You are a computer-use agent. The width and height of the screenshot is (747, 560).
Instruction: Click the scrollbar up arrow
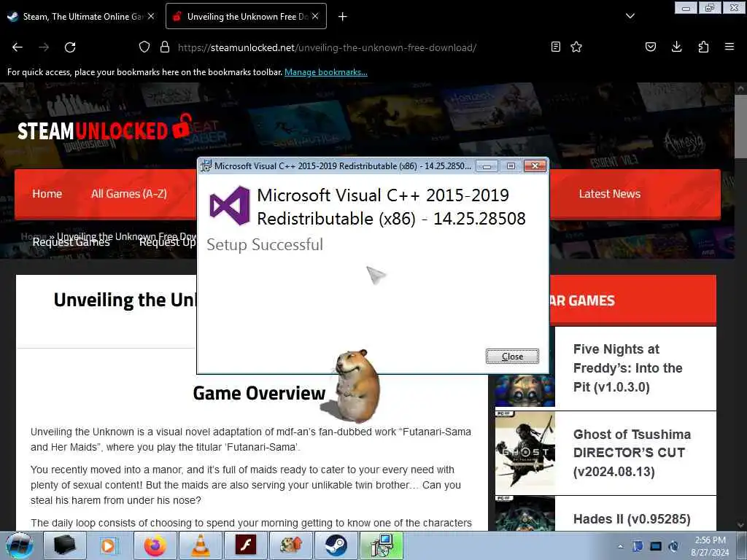[x=740, y=88]
